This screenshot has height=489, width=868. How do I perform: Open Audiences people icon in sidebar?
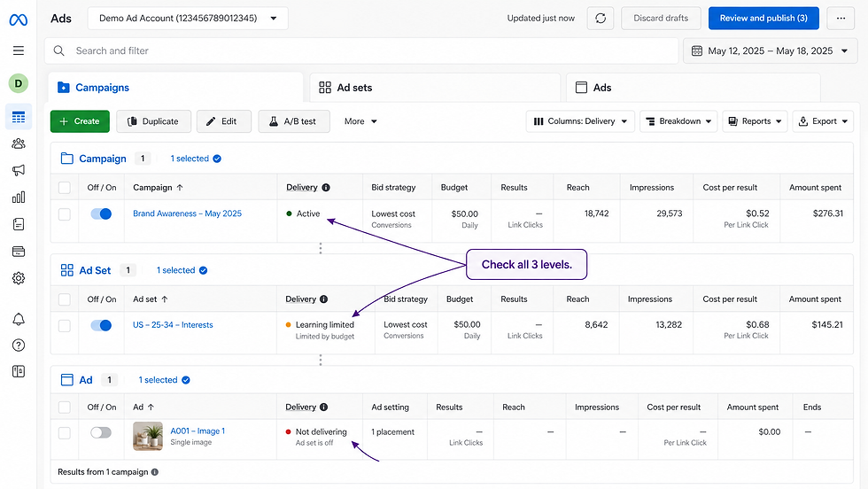click(x=19, y=144)
